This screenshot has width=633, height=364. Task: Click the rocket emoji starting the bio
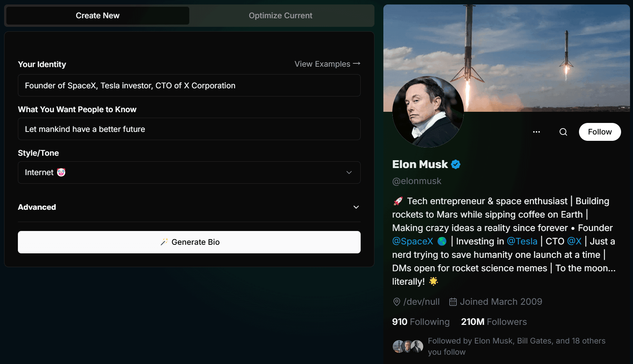click(x=398, y=201)
